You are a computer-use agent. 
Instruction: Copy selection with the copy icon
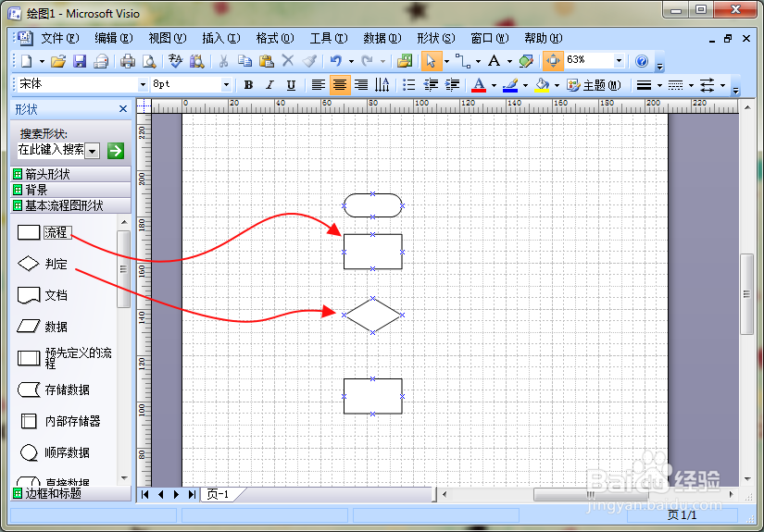click(244, 61)
